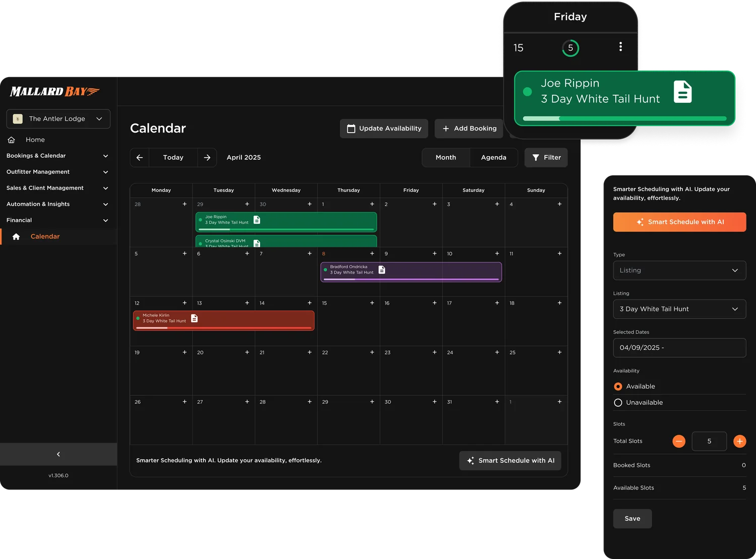The width and height of the screenshot is (756, 559).
Task: Click the Selected Dates input field
Action: 679,348
